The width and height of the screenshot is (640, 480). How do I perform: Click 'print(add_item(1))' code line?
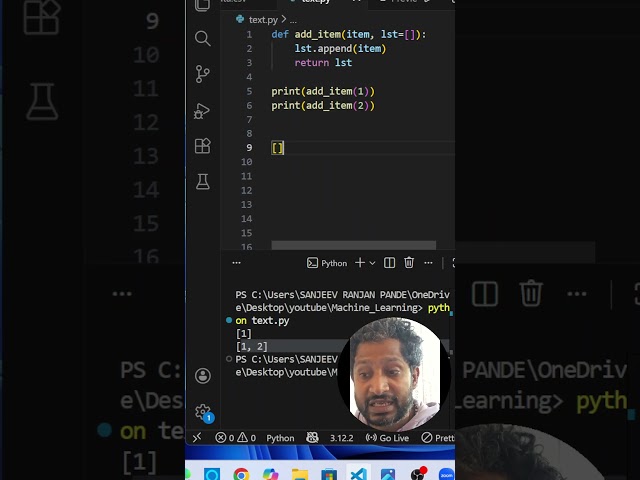point(323,91)
